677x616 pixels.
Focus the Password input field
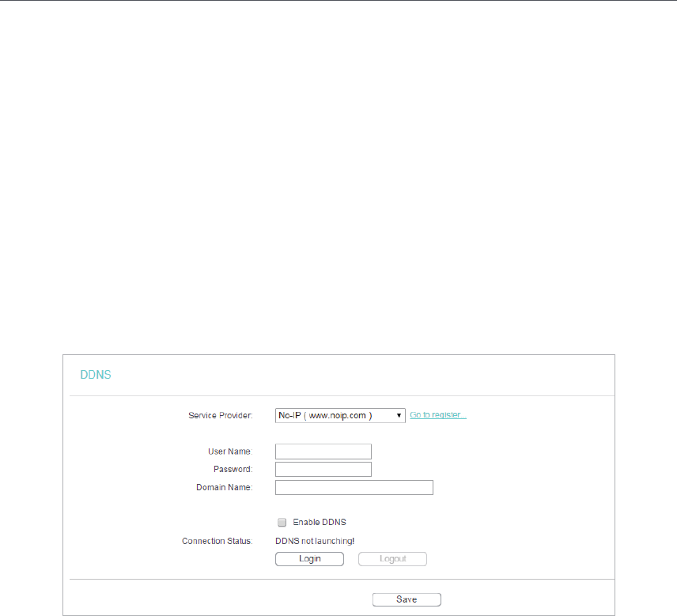[x=323, y=469]
